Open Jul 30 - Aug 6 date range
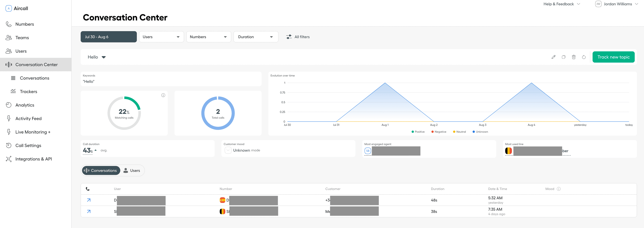Image resolution: width=644 pixels, height=228 pixels. tap(109, 37)
